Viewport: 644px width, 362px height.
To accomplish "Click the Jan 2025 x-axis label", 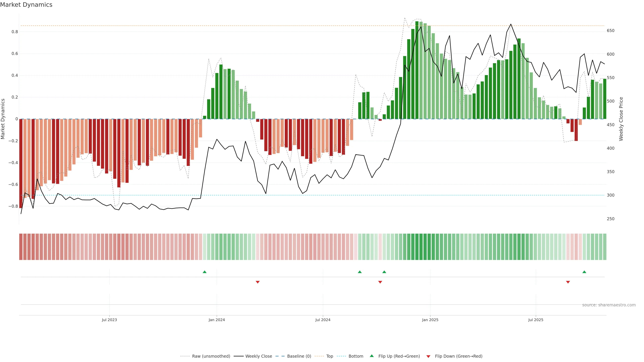I will click(430, 320).
